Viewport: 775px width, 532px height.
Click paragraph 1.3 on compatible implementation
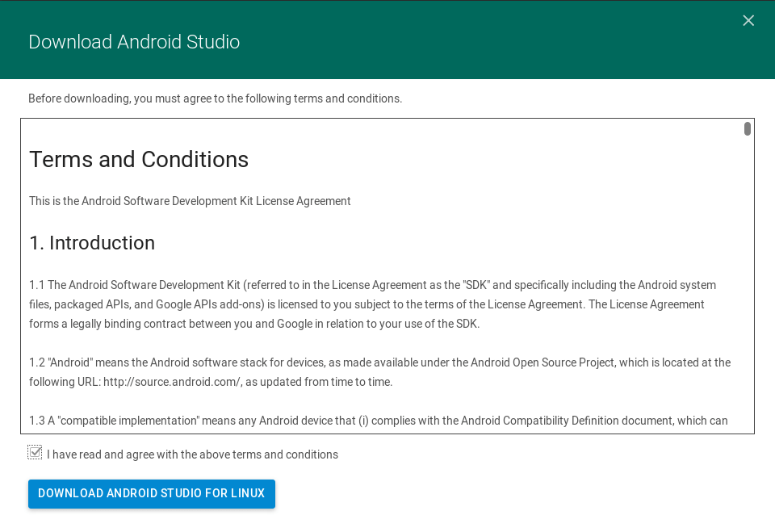[x=378, y=421]
